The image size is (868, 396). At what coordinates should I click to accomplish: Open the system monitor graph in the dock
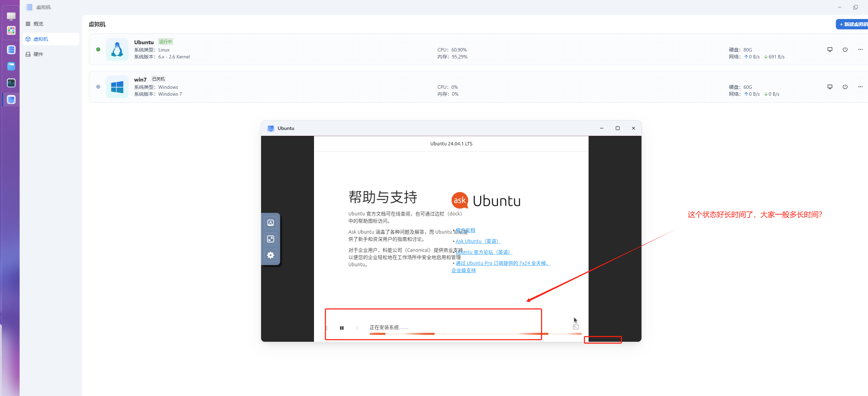[x=11, y=83]
